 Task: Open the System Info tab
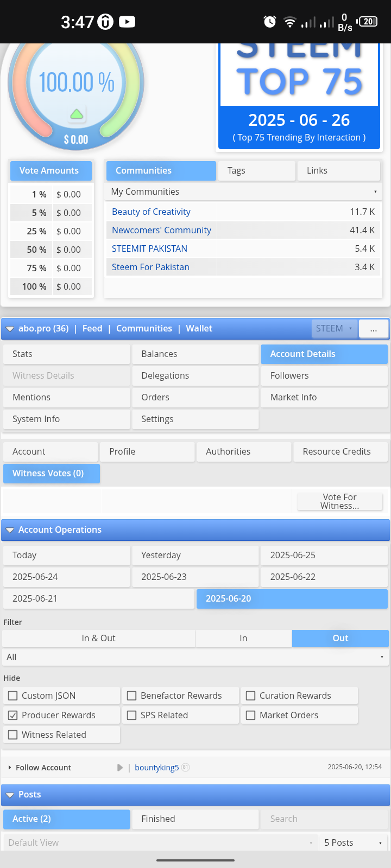[67, 419]
